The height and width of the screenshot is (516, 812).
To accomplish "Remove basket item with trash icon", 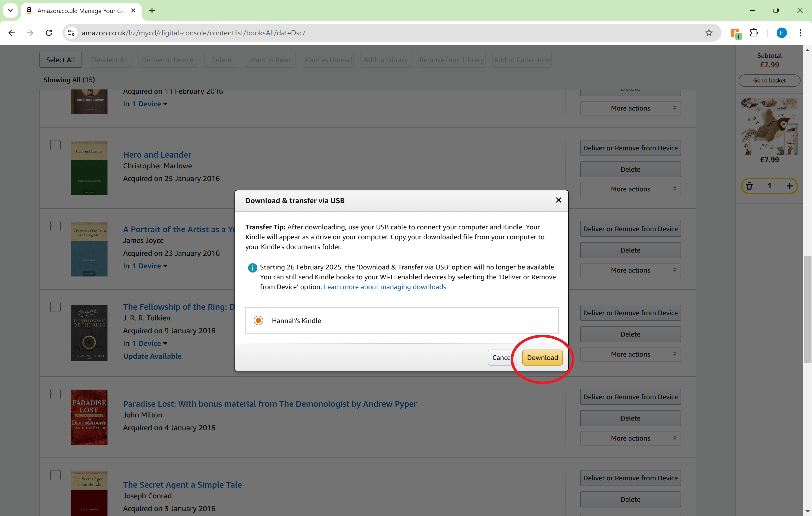I will (749, 186).
